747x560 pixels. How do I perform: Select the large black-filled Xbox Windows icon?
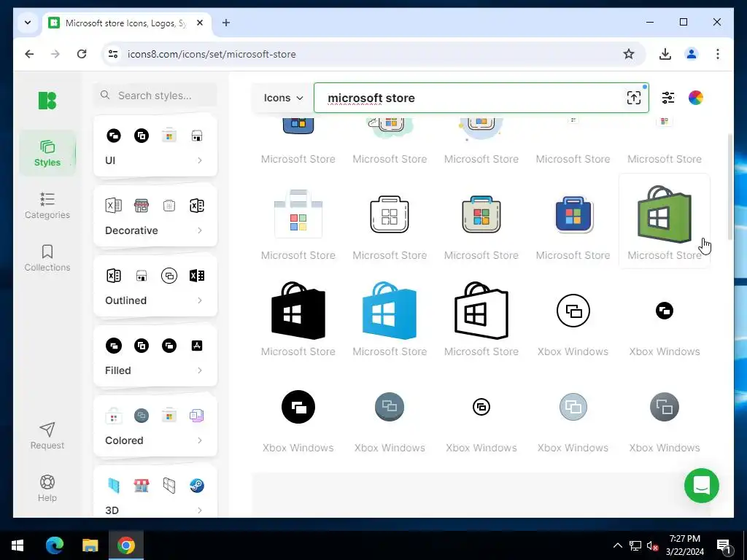click(298, 407)
